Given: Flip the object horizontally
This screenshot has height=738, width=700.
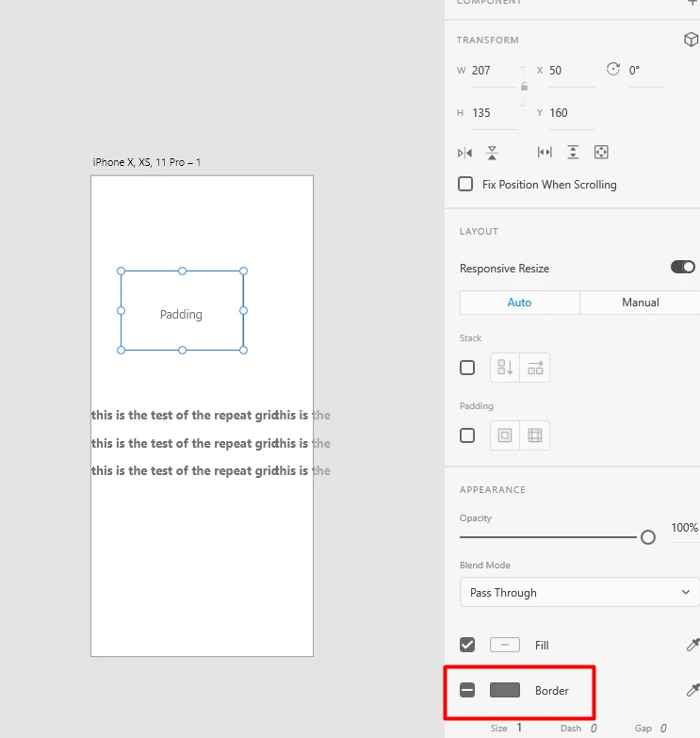Looking at the screenshot, I should pyautogui.click(x=464, y=153).
